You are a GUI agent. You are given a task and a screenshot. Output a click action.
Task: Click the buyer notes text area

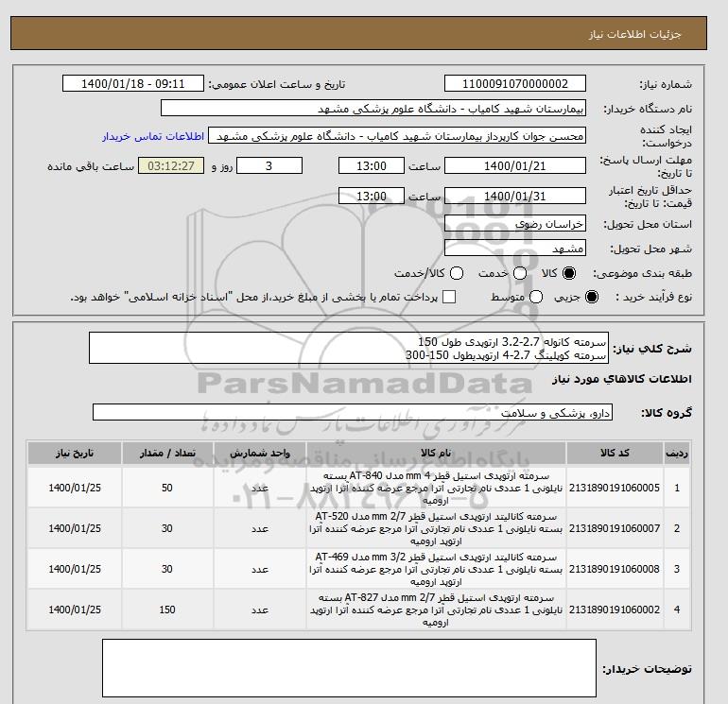tap(349, 668)
